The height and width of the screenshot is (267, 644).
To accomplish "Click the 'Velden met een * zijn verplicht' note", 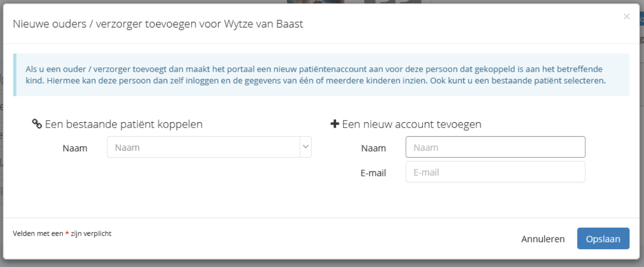I will click(62, 234).
